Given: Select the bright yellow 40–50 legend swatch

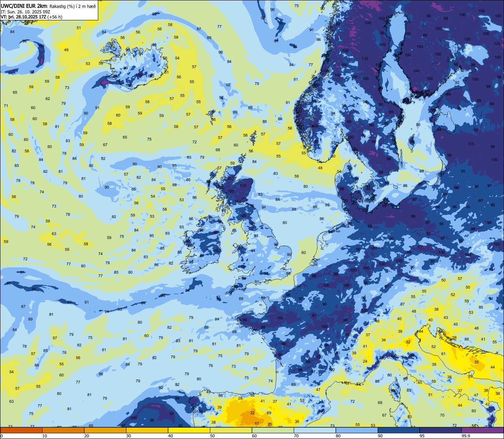Looking at the screenshot, I should point(189,430).
